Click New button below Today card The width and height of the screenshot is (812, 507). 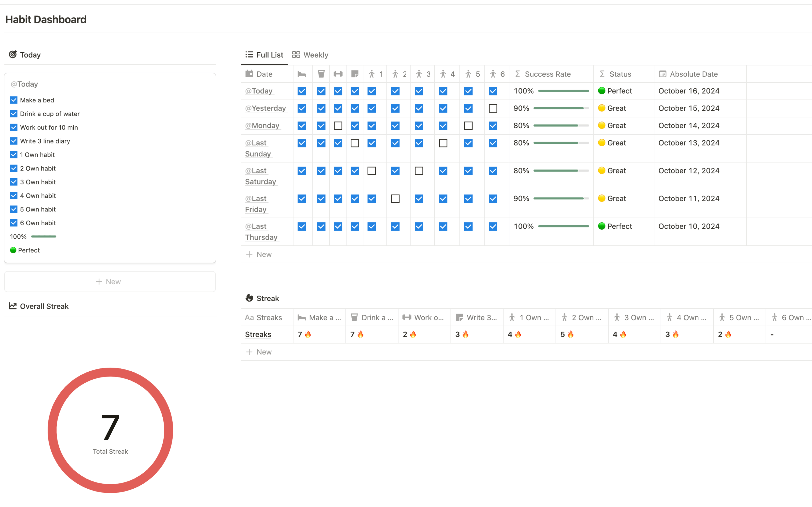coord(110,282)
